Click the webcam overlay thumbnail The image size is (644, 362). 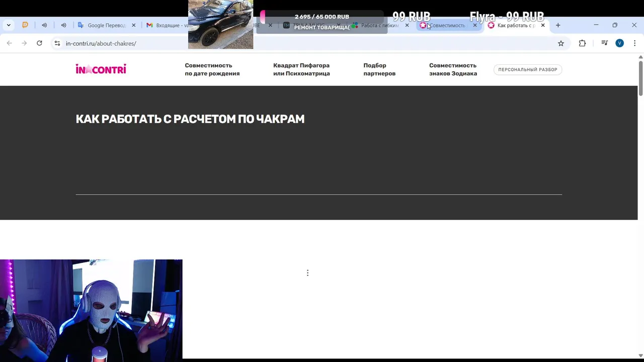[91, 310]
